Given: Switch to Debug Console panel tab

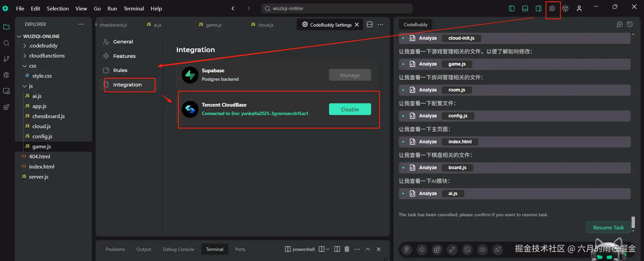Looking at the screenshot, I should (179, 249).
